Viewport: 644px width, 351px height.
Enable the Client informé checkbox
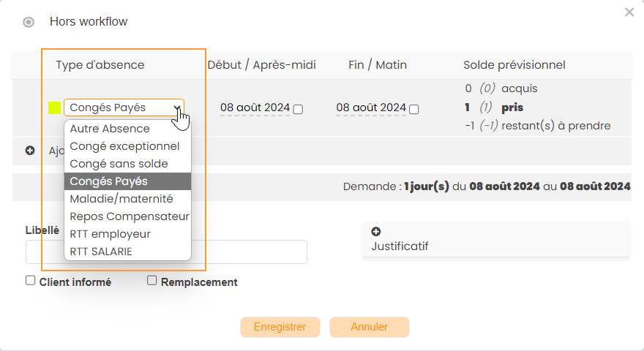tap(31, 280)
